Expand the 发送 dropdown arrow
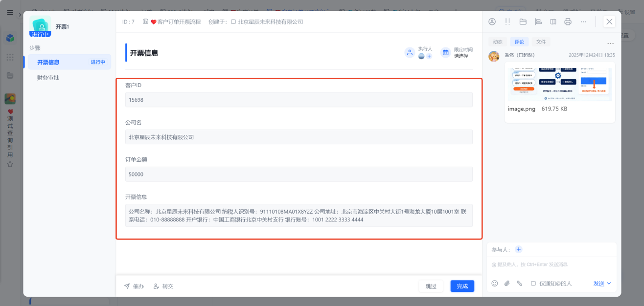The image size is (644, 306). (609, 284)
